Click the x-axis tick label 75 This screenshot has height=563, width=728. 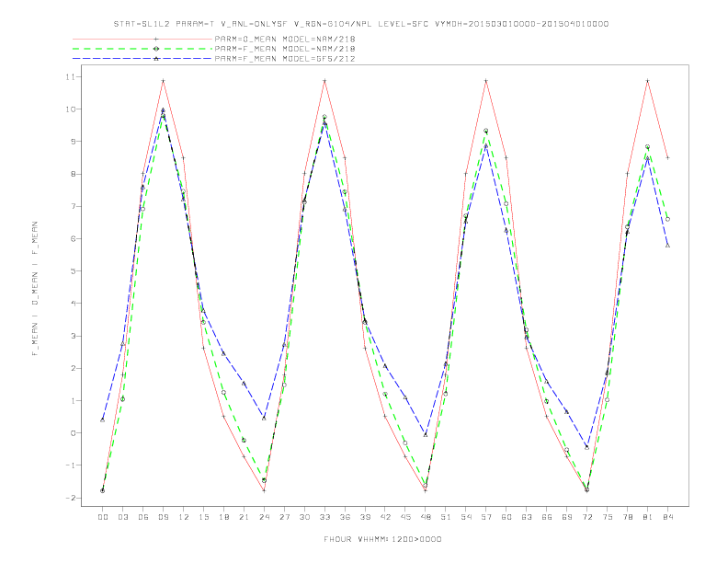[608, 517]
